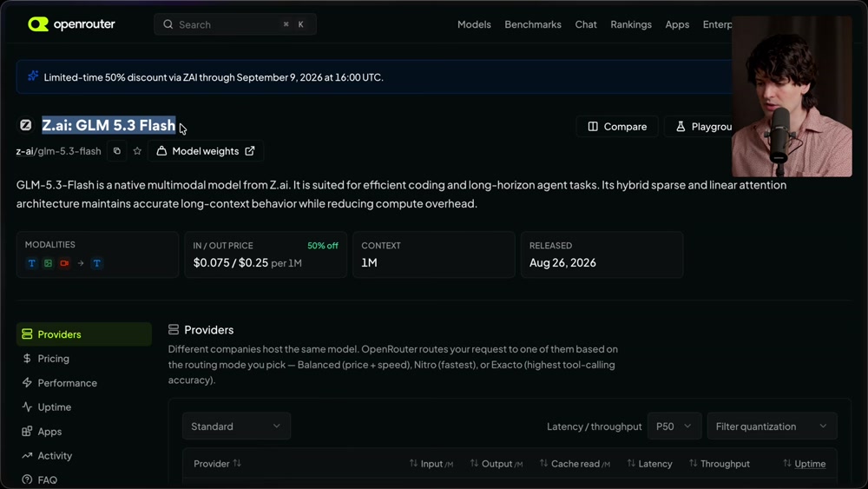The width and height of the screenshot is (868, 489).
Task: Open the Standard routing mode dropdown
Action: tap(236, 426)
